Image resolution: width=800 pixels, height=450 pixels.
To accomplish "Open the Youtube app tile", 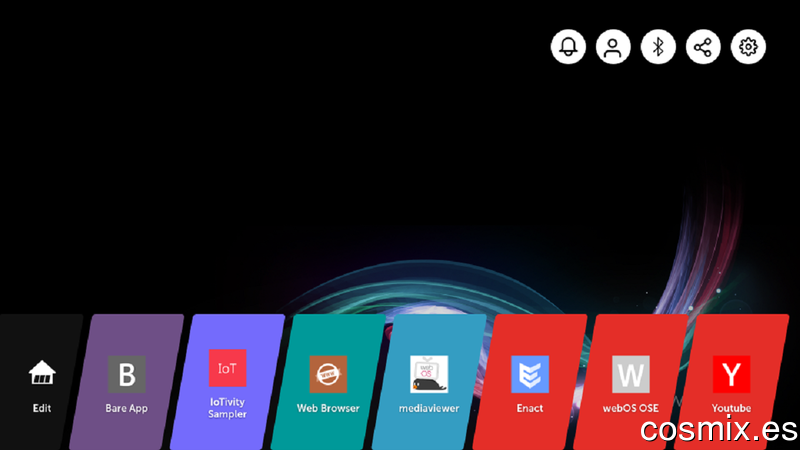I will (731, 382).
